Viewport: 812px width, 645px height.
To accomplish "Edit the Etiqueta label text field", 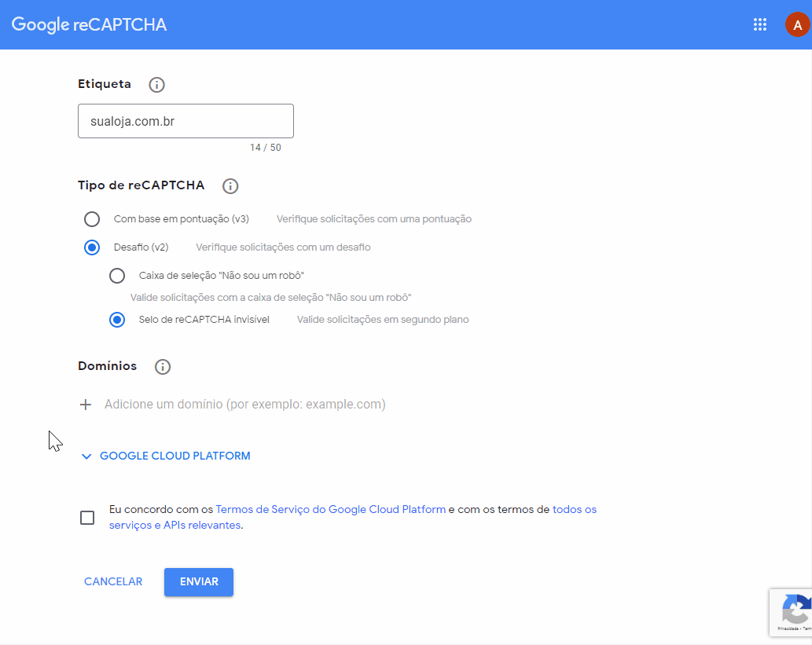I will 186,121.
